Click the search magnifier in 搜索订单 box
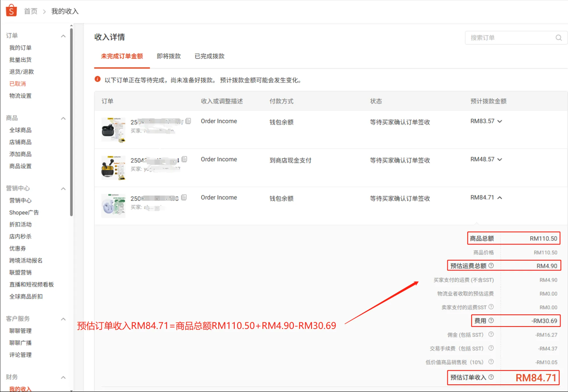Screen dimensions: 568x392 (x=558, y=38)
